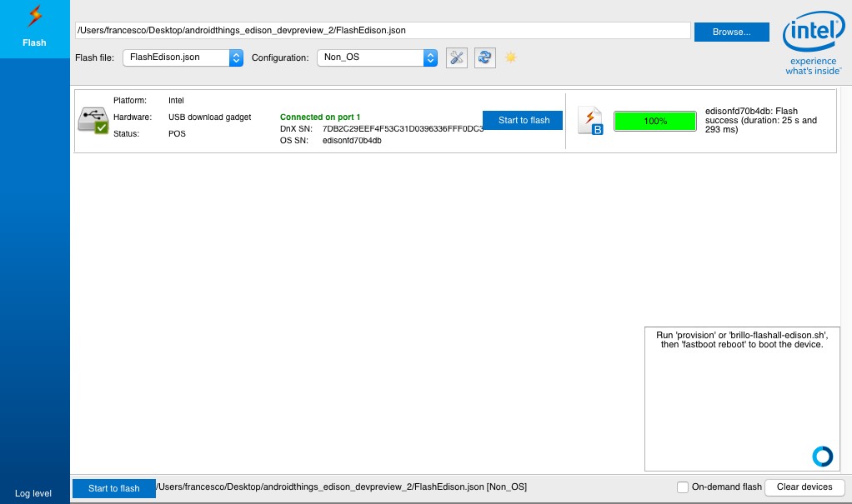Click the blue circular spinner icon
Viewport: 852px width, 504px height.
point(822,457)
